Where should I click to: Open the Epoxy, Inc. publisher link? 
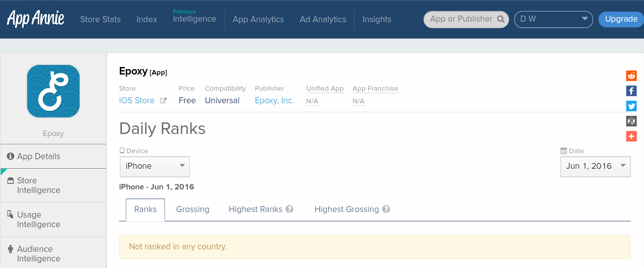(x=274, y=101)
